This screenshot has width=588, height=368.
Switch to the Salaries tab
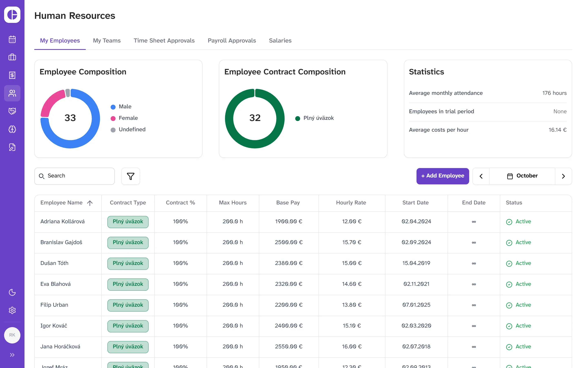[280, 41]
